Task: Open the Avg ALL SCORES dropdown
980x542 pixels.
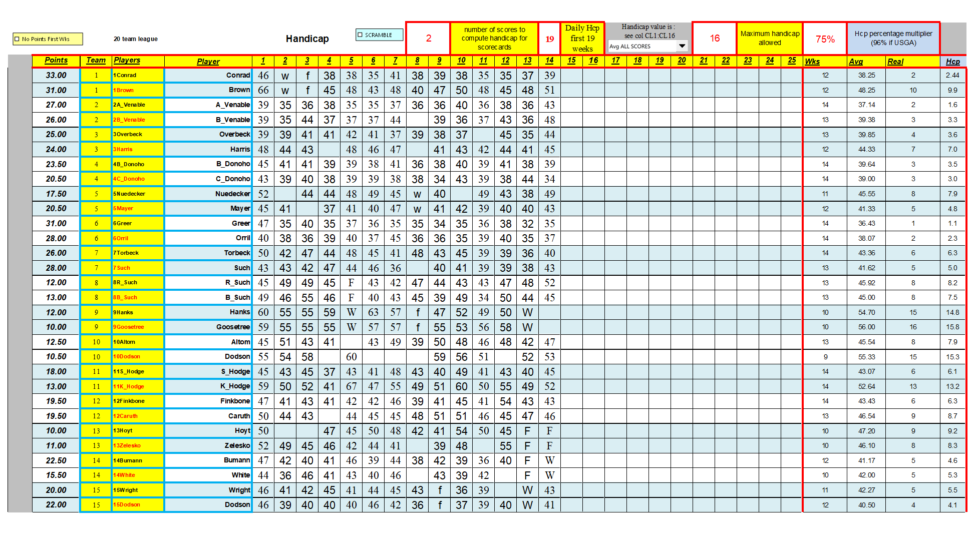Action: (682, 46)
